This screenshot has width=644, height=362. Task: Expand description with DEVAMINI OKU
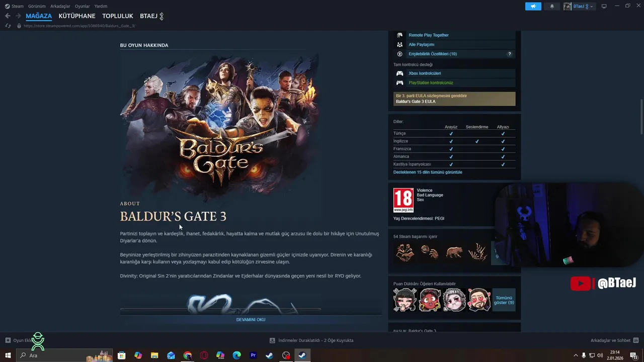click(251, 319)
